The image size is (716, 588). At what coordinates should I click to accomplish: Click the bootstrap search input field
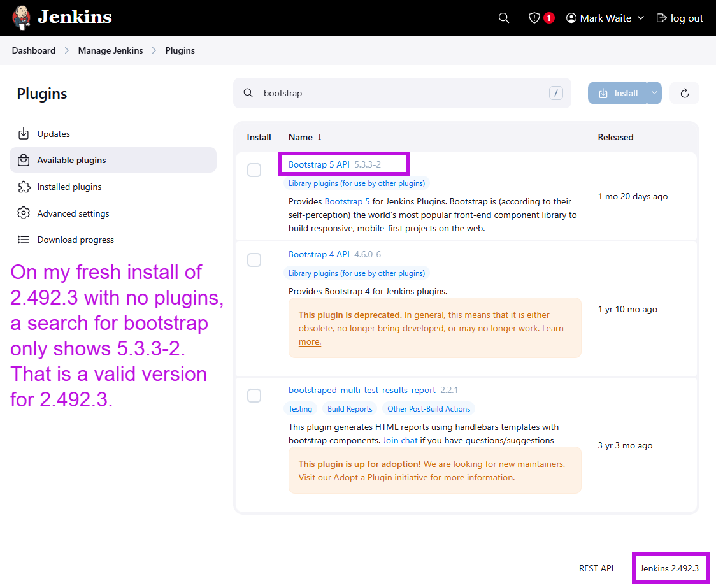tap(401, 93)
